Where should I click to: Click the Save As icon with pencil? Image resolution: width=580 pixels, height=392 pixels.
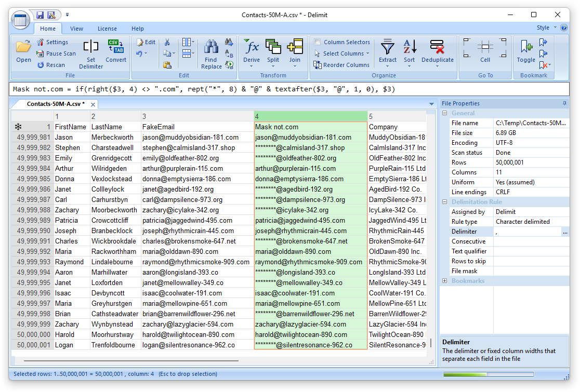(x=51, y=15)
